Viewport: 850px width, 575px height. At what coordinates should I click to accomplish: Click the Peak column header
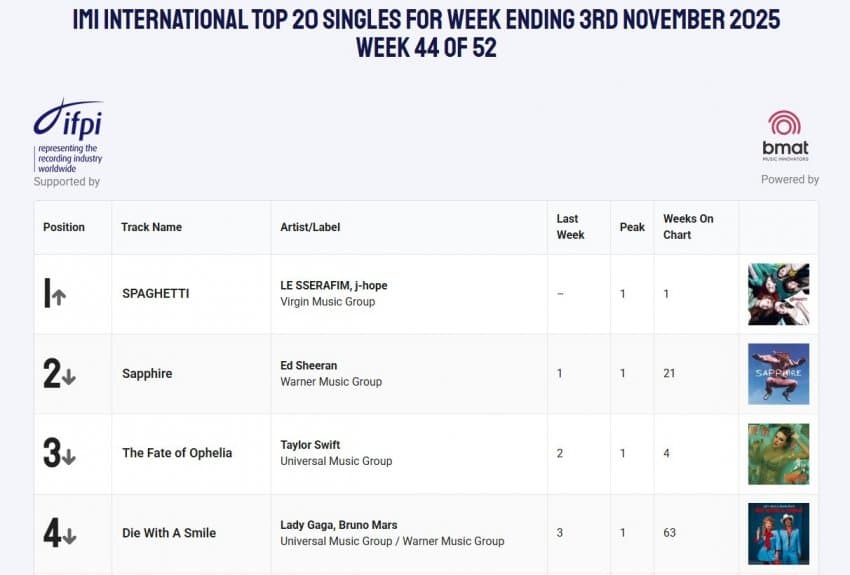pyautogui.click(x=632, y=227)
